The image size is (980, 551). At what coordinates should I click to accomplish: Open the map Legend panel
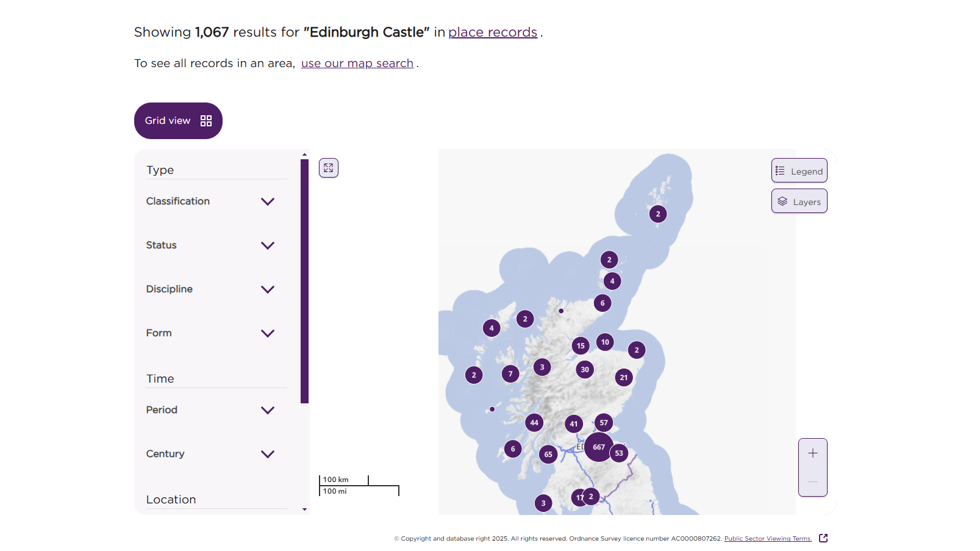[799, 171]
